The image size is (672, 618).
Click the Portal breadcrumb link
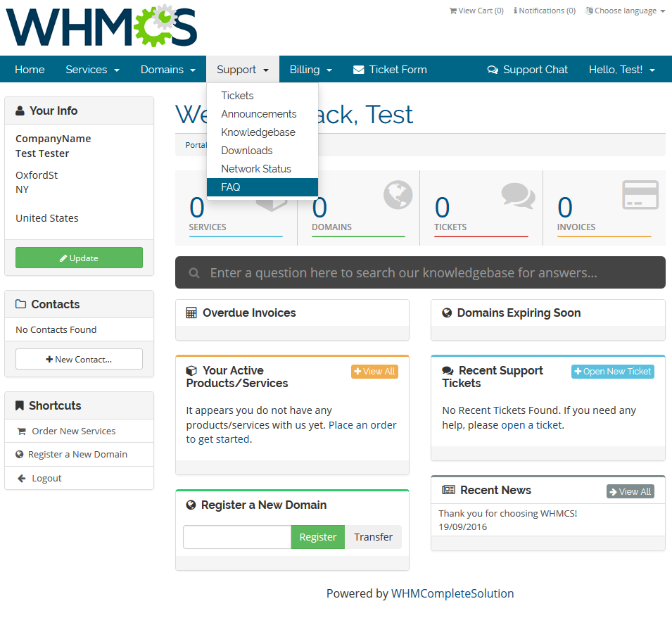196,145
